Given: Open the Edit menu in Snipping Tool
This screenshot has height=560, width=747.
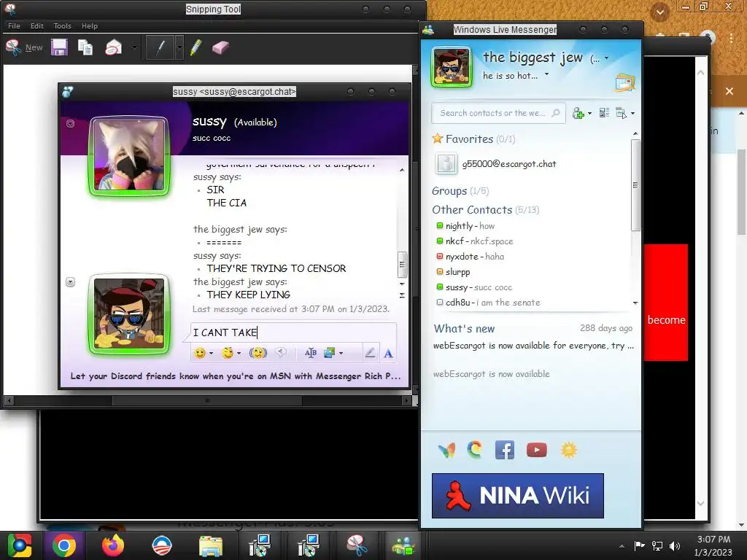Looking at the screenshot, I should click(36, 26).
